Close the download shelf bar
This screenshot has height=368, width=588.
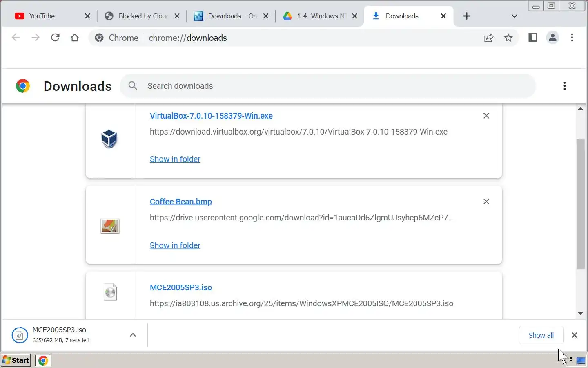pyautogui.click(x=575, y=335)
